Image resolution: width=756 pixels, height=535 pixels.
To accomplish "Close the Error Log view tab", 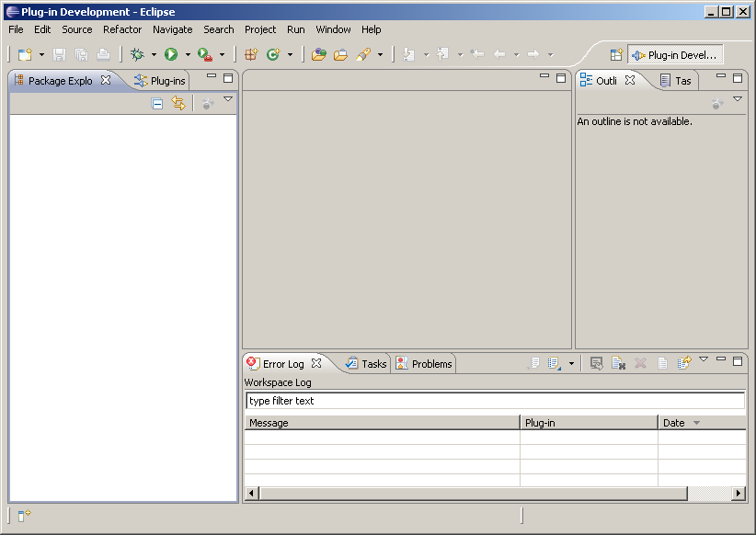I will 316,363.
